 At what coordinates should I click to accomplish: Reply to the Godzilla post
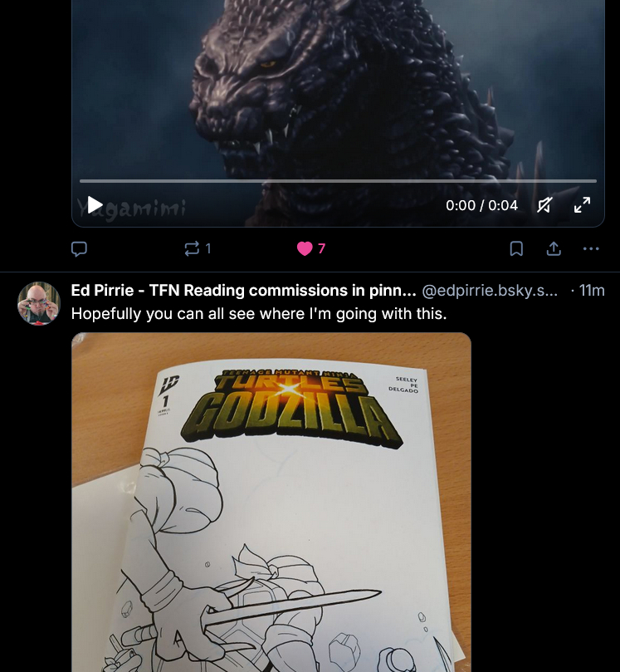click(x=80, y=248)
